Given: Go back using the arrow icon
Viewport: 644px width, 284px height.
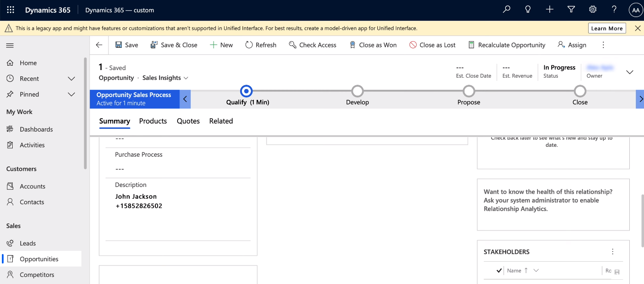Looking at the screenshot, I should pos(99,45).
